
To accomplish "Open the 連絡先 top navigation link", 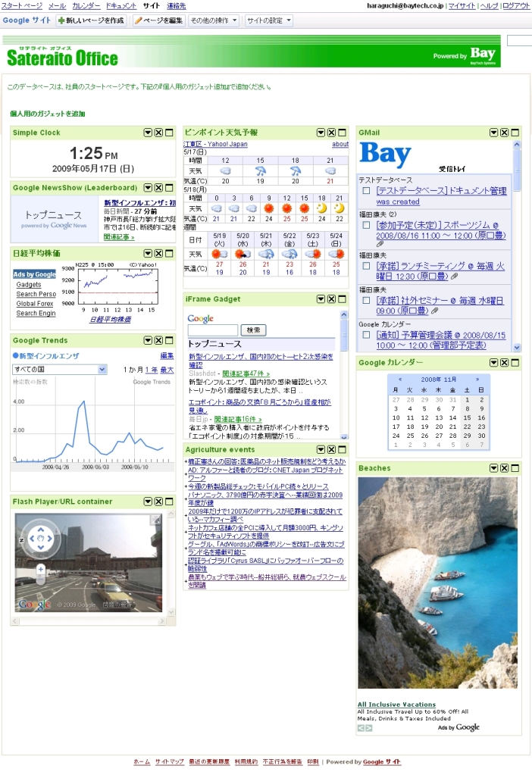I will [x=176, y=6].
